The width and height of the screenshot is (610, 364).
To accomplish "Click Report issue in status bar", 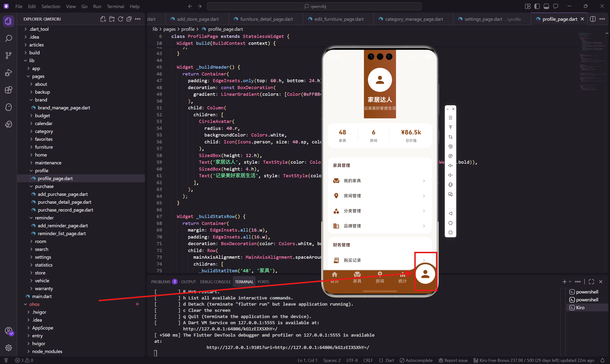I will coord(453,360).
